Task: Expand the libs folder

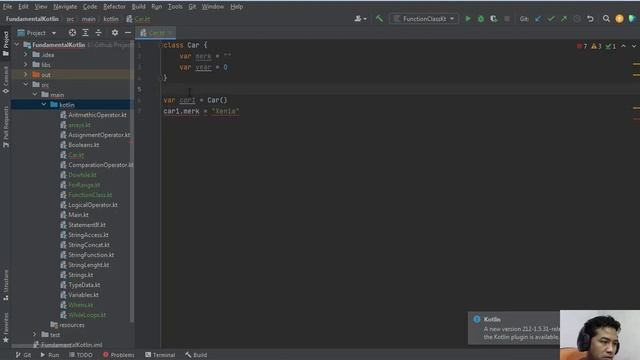Action: pyautogui.click(x=25, y=64)
